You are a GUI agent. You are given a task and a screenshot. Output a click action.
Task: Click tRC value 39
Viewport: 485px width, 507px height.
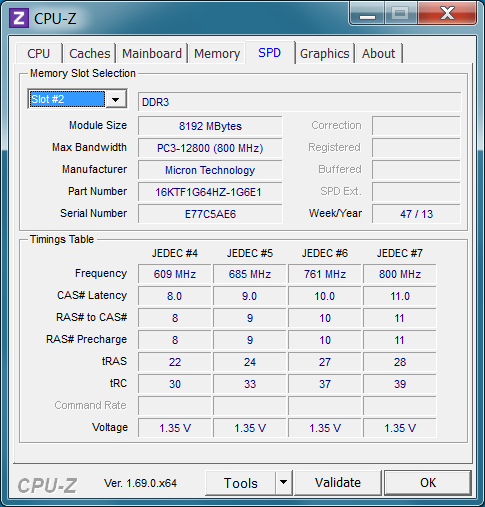(x=400, y=384)
